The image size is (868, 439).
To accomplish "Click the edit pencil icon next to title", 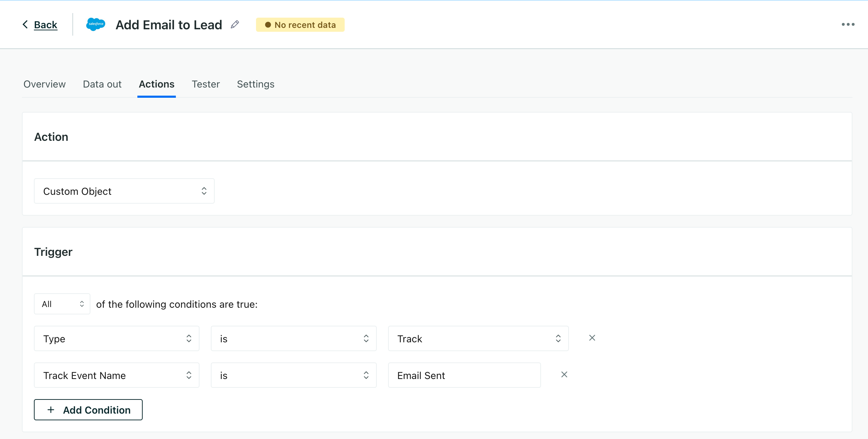I will pyautogui.click(x=236, y=25).
